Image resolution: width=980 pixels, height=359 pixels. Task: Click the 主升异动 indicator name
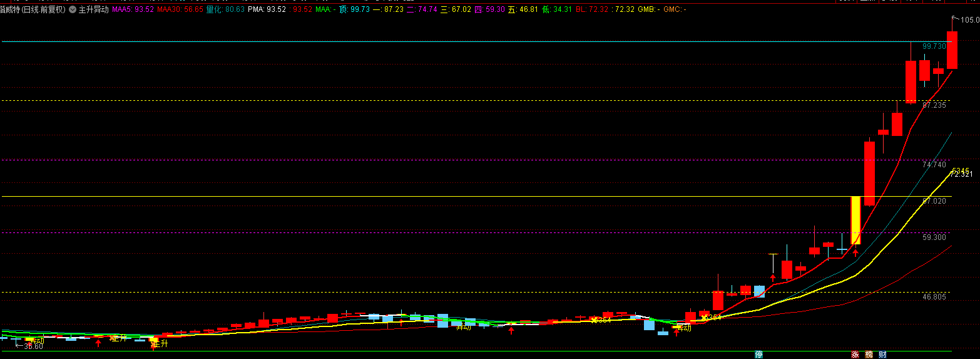coord(93,10)
